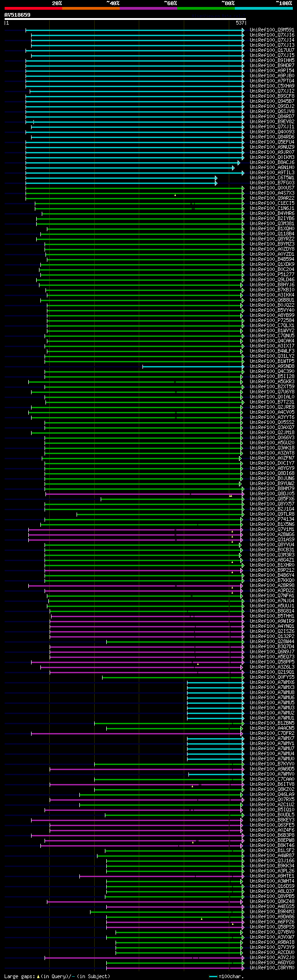
Task: Select hit label UniRef100_Q0FYS5
Action: point(272,677)
